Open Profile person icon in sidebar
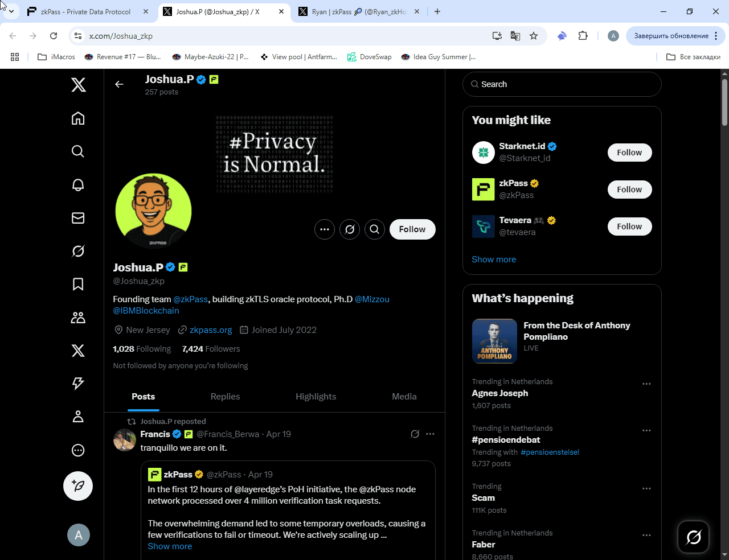 click(x=78, y=417)
